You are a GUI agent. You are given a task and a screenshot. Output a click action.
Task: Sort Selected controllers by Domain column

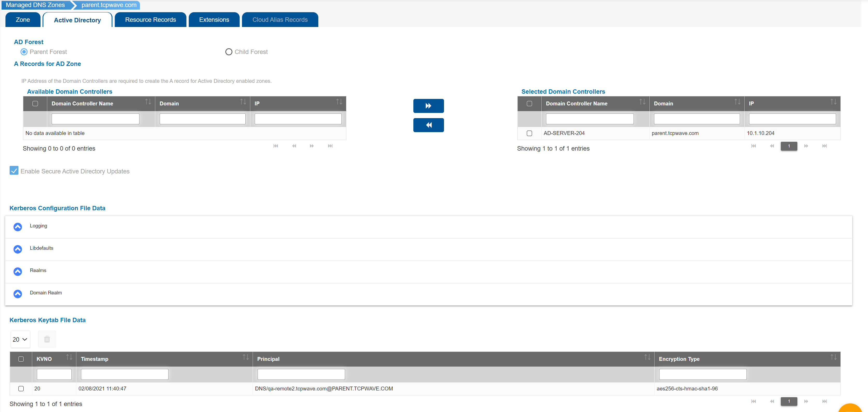click(737, 102)
